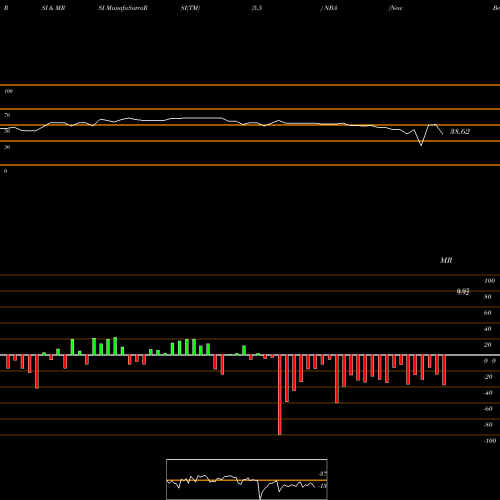The width and height of the screenshot is (500, 500).
Task: Open the mini overview line chart thumbnail
Action: [x=247, y=479]
